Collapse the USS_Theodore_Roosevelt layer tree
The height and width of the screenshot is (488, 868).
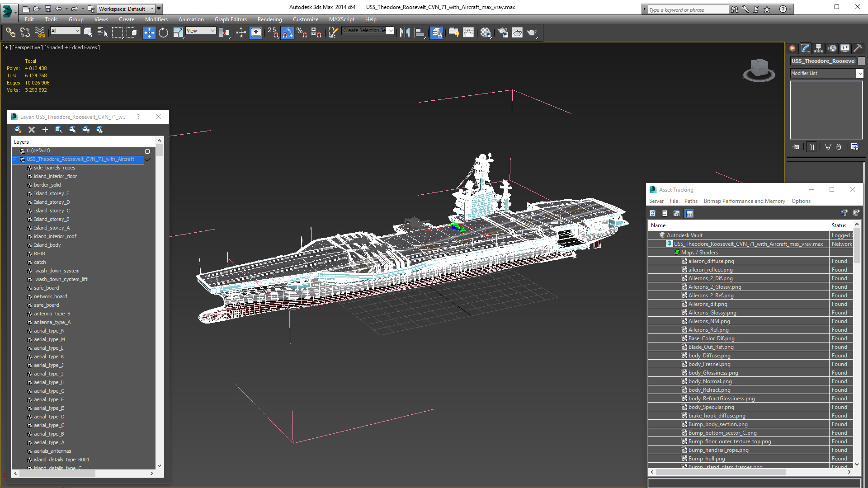click(x=15, y=160)
